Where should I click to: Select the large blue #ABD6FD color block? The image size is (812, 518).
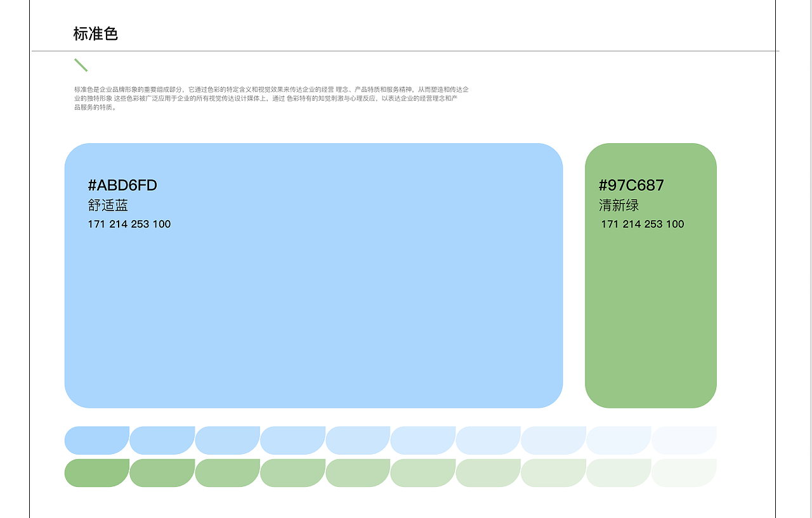(x=313, y=276)
